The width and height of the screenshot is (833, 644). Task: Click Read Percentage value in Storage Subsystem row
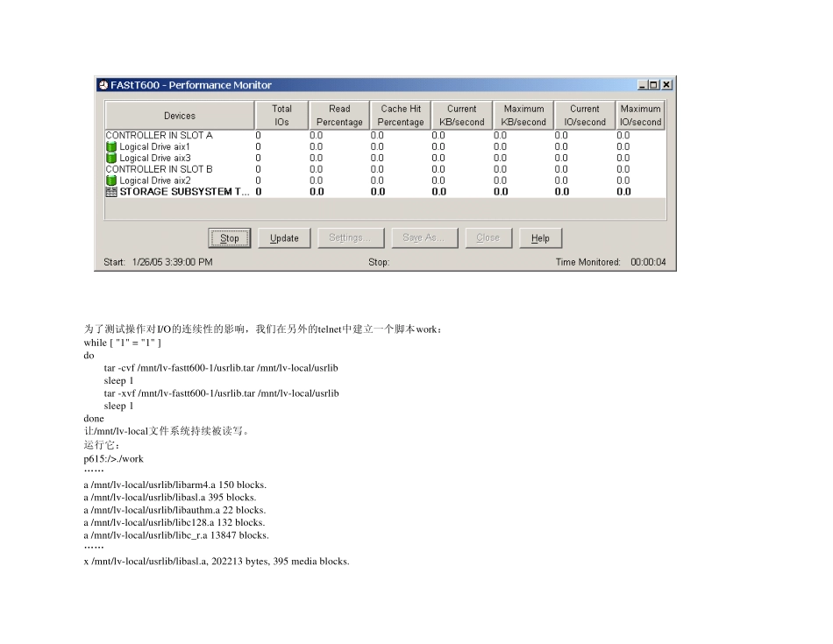pos(317,192)
